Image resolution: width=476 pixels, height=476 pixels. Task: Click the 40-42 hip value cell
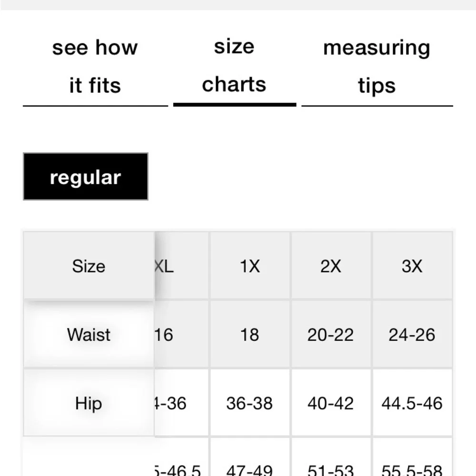click(331, 403)
